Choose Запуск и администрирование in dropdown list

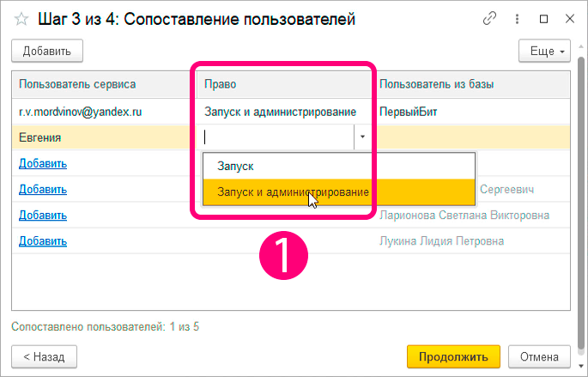pos(339,192)
